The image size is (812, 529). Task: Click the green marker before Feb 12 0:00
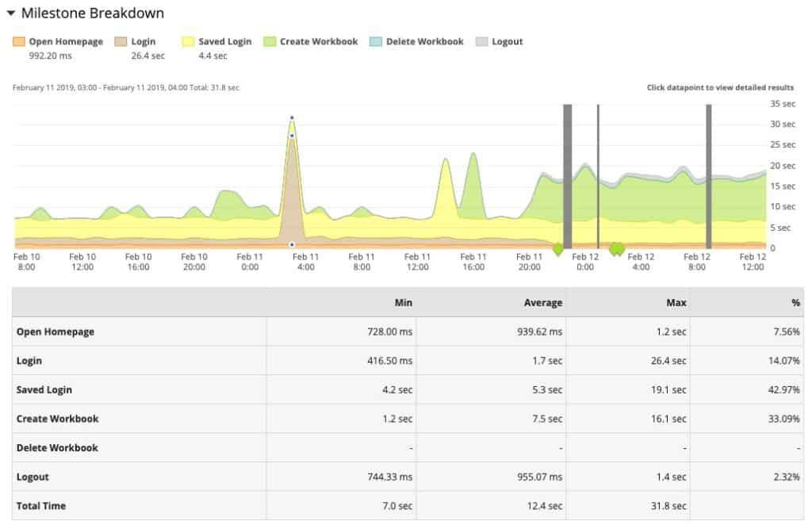557,249
